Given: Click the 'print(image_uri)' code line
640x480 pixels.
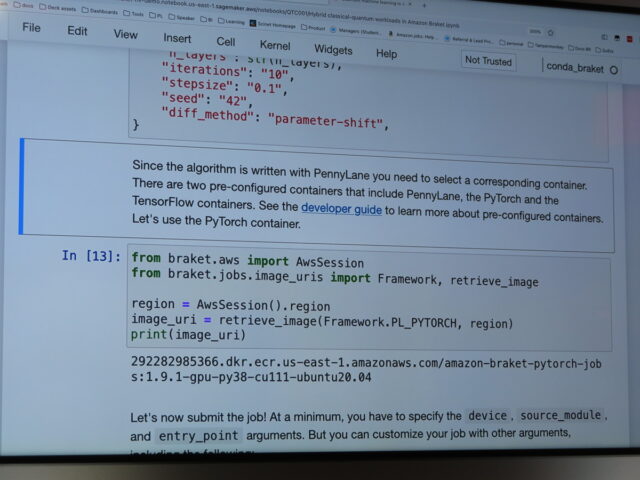Looking at the screenshot, I should 188,334.
